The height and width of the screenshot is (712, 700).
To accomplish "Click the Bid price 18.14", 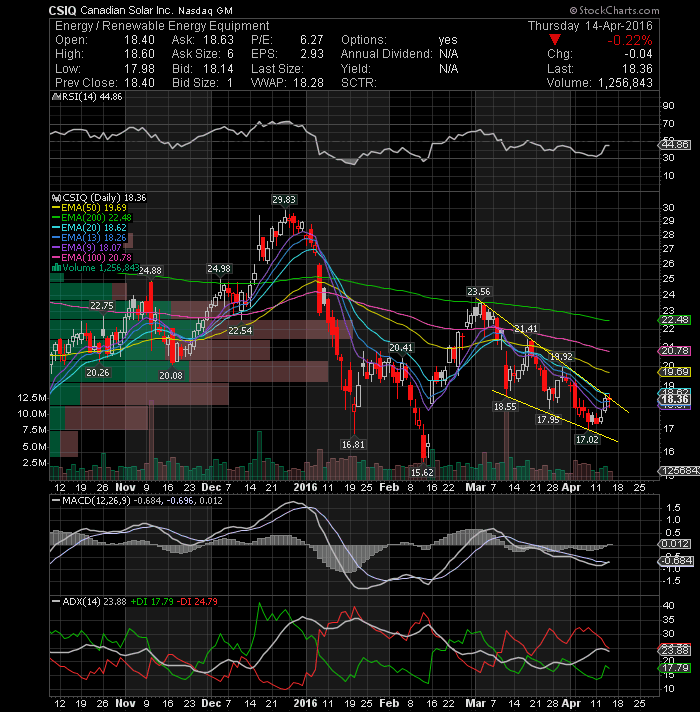I will pos(218,69).
